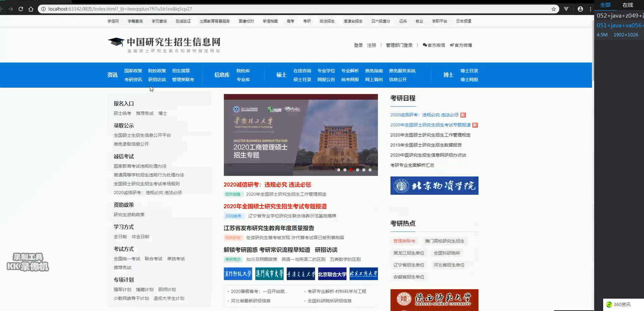Open the browser profile avatar icon
Image resolution: width=644 pixels, height=311 pixels.
(580, 9)
